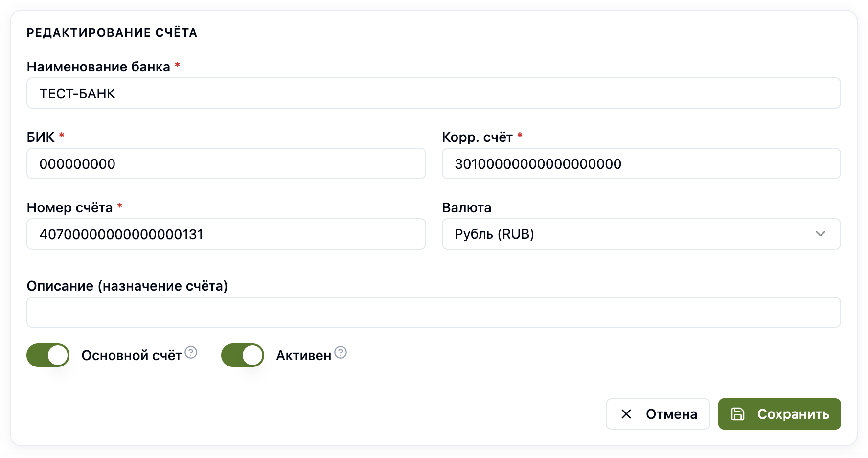Click the Номер счёта field label
The height and width of the screenshot is (458, 868).
click(69, 207)
